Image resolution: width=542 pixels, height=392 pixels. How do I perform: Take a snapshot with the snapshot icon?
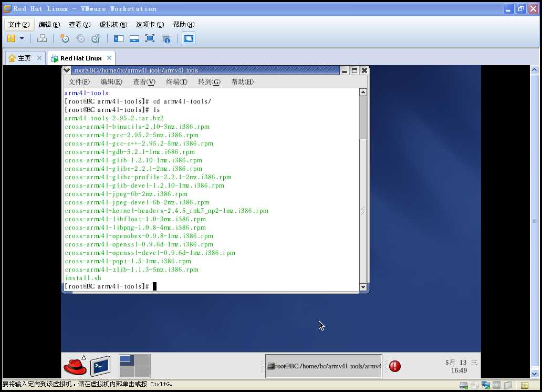pos(64,38)
